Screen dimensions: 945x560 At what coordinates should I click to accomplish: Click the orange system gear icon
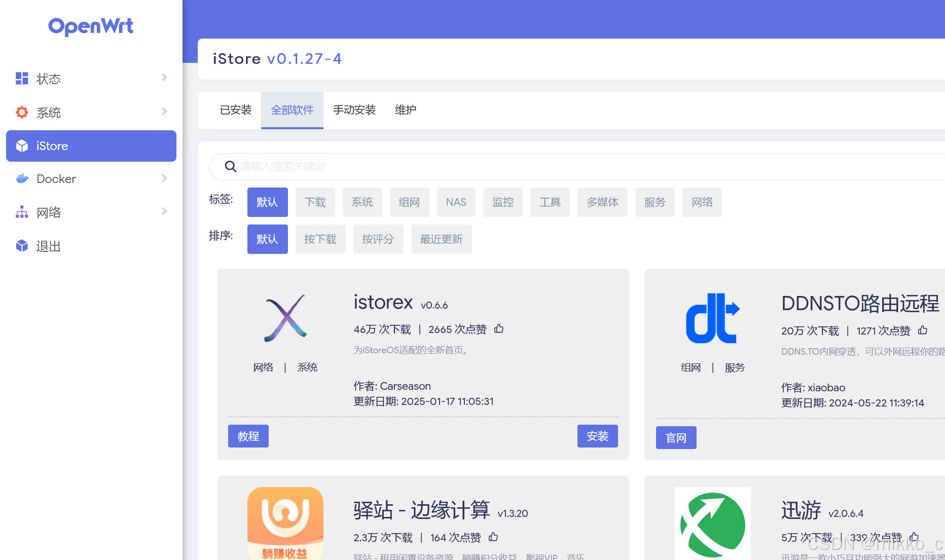tap(22, 112)
